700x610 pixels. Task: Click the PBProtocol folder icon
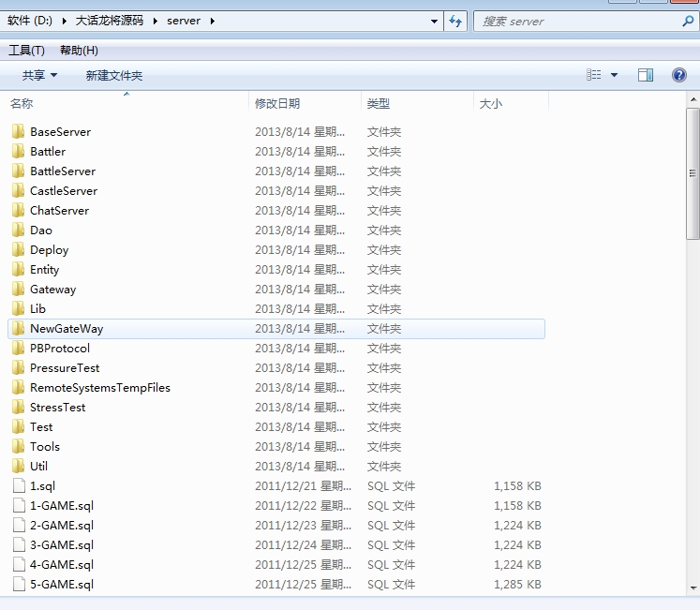(x=19, y=349)
